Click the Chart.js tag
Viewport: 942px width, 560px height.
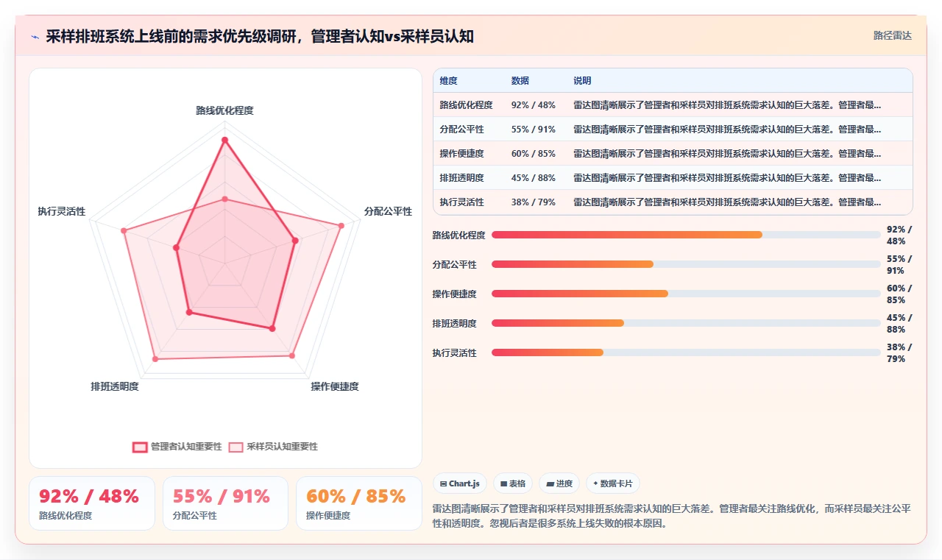[460, 483]
